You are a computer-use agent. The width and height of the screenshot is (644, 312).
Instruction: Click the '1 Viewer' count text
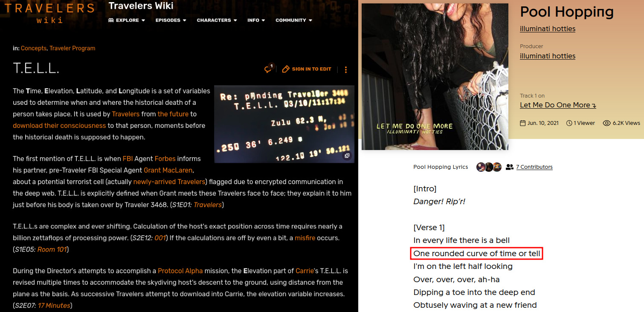point(584,123)
